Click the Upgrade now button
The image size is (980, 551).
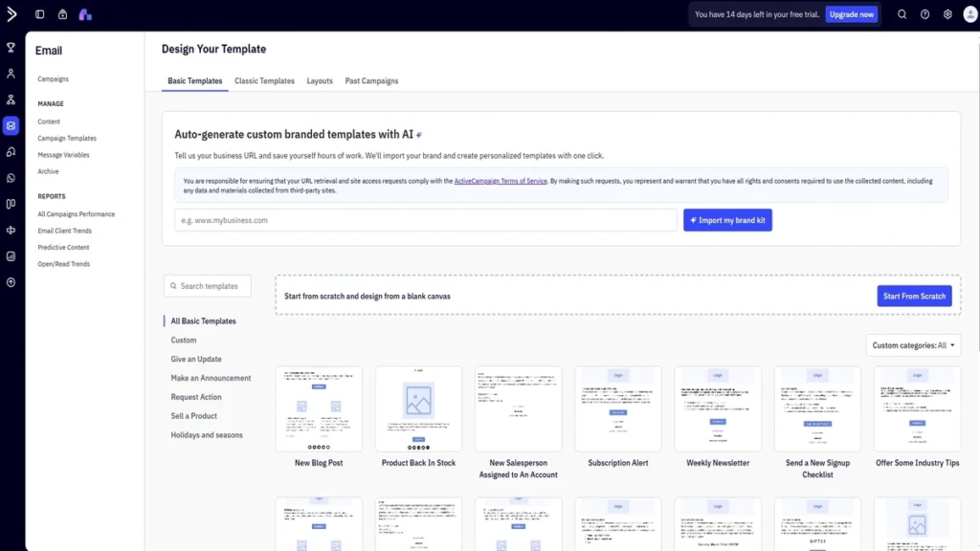coord(851,14)
